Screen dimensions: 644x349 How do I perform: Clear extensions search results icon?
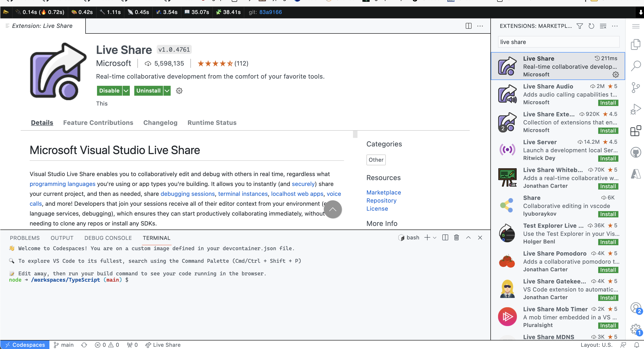[603, 26]
